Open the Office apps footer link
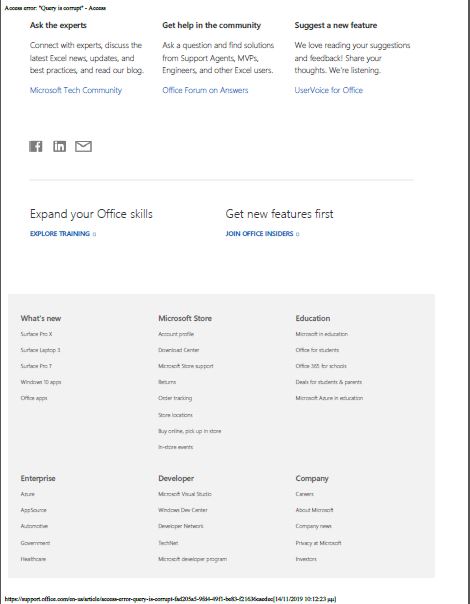 click(x=34, y=398)
